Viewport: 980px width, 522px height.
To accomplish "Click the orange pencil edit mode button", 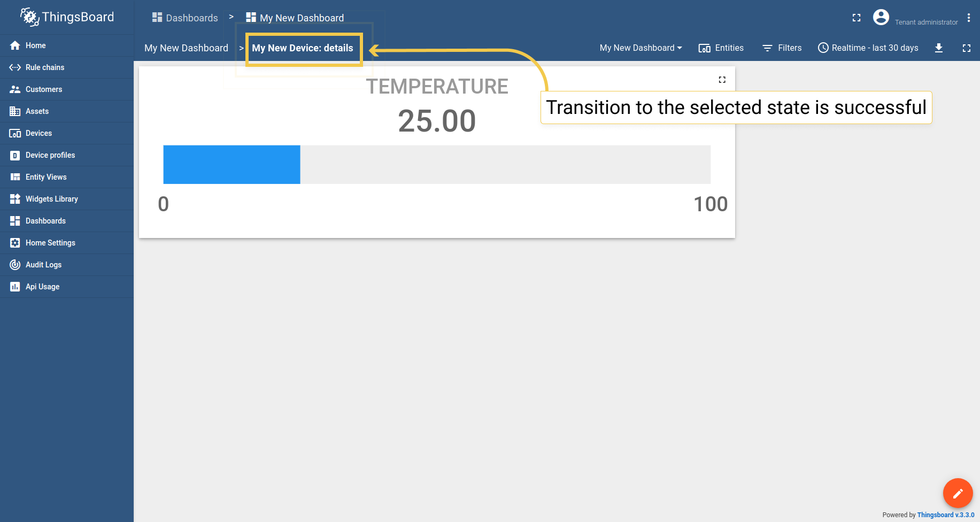I will pos(958,493).
